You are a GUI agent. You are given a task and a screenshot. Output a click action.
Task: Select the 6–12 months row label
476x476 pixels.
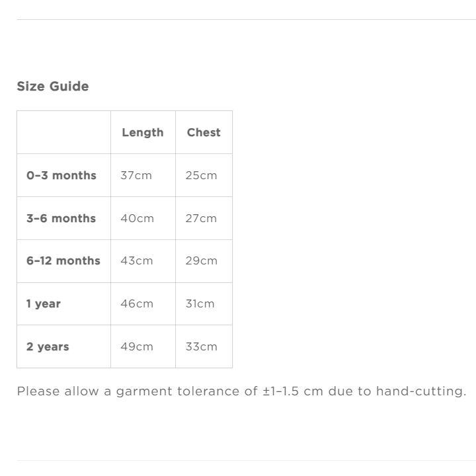tap(63, 260)
